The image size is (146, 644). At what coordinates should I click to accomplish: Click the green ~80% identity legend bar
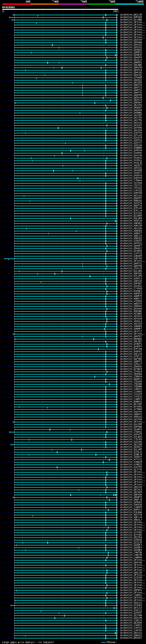click(101, 4)
